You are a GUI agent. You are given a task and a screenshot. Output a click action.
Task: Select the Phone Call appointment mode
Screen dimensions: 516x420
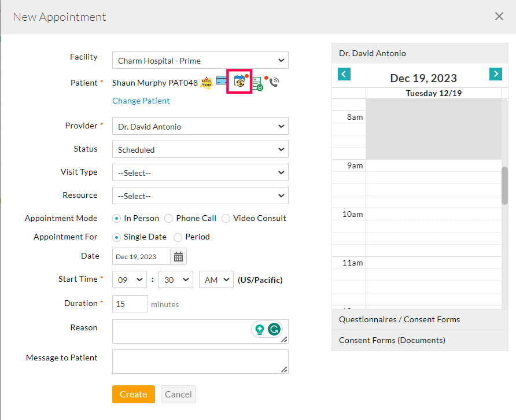point(168,218)
